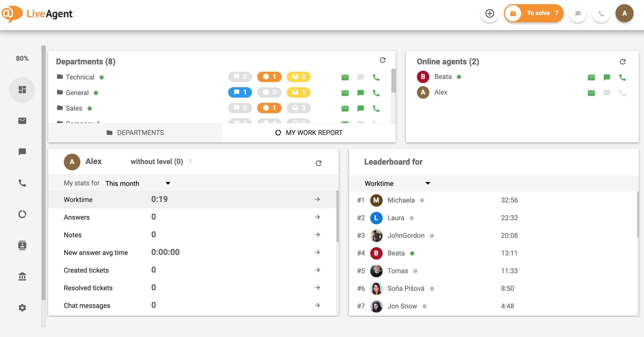Toggle phone availability for the Sales department
644x337 pixels.
click(376, 108)
